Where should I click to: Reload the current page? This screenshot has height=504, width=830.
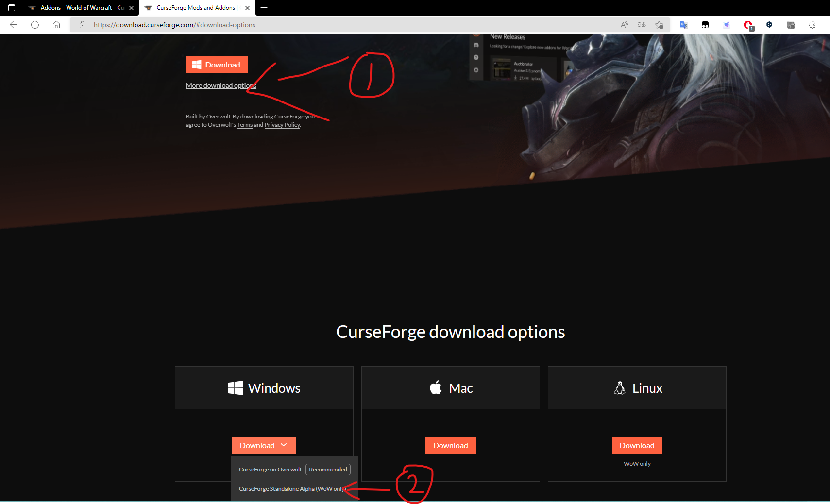(35, 25)
